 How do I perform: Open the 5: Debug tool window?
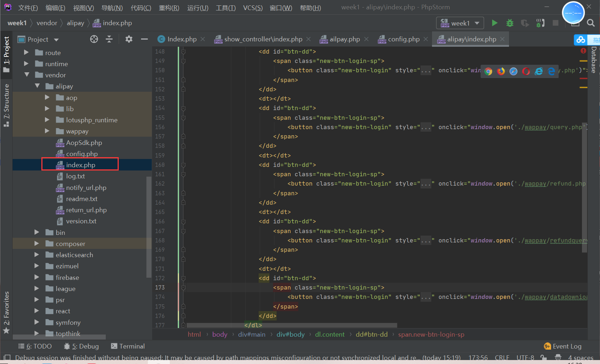click(81, 346)
